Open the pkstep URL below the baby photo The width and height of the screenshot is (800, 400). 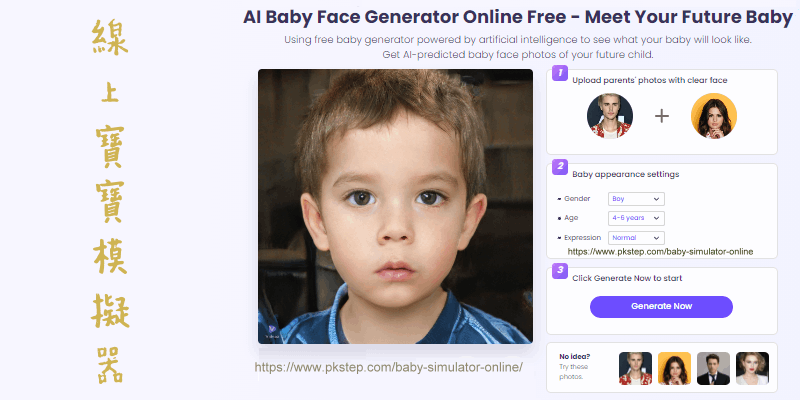[389, 367]
